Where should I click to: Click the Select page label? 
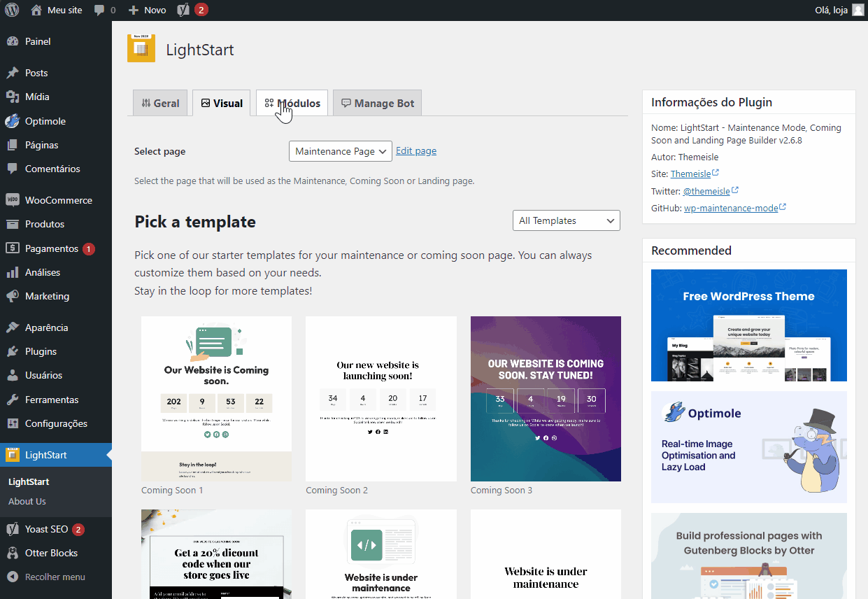[x=160, y=151]
